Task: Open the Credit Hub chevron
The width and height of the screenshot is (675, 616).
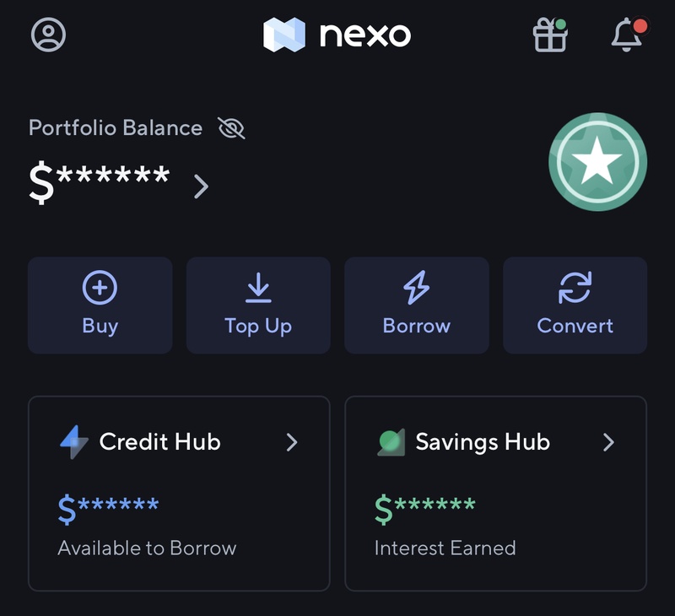Action: point(292,442)
